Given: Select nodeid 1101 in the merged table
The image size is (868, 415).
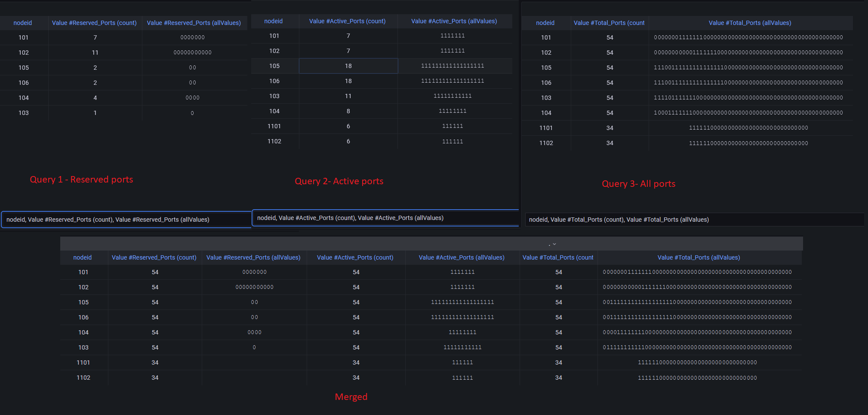Looking at the screenshot, I should pos(83,362).
